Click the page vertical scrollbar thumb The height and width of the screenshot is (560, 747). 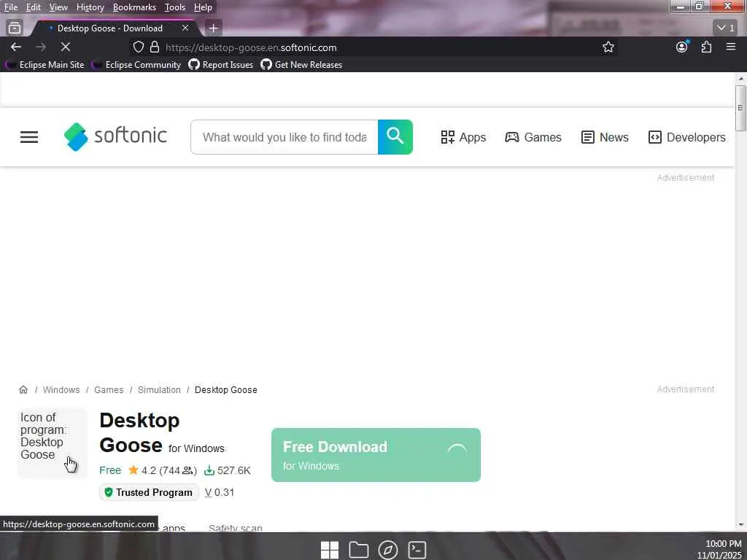coord(740,108)
